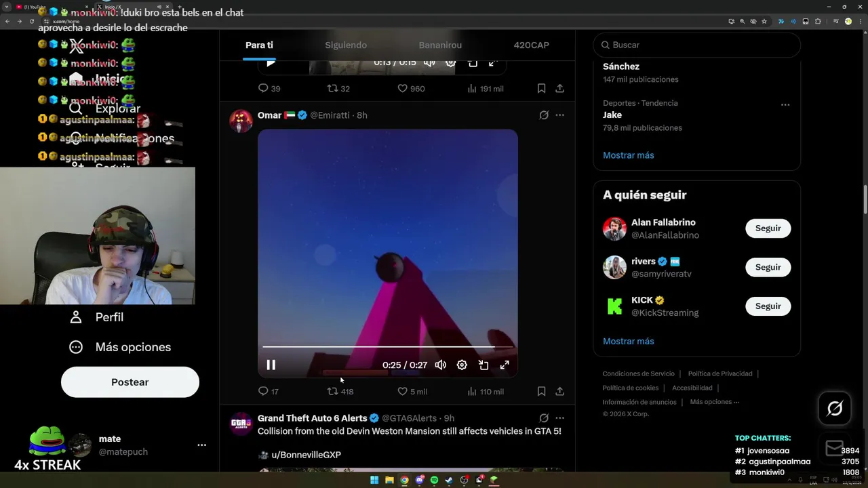Like the top tweet with 960 likes
Image resolution: width=868 pixels, height=488 pixels.
[x=411, y=88]
